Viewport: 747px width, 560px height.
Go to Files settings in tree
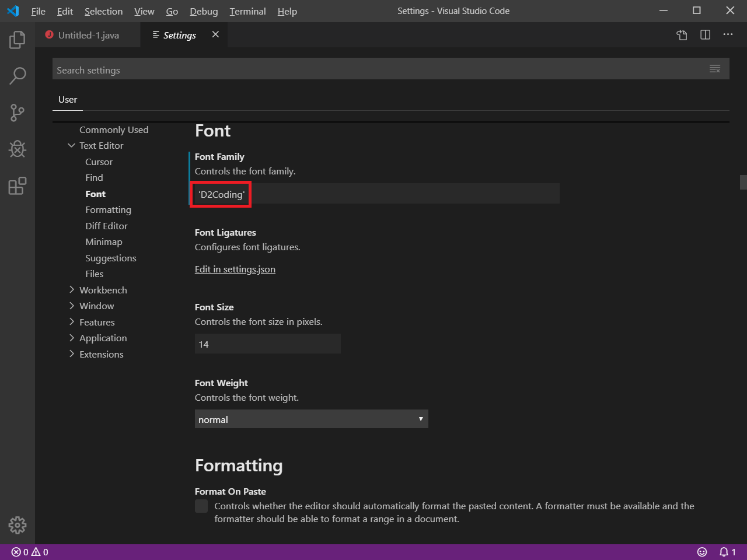point(95,274)
